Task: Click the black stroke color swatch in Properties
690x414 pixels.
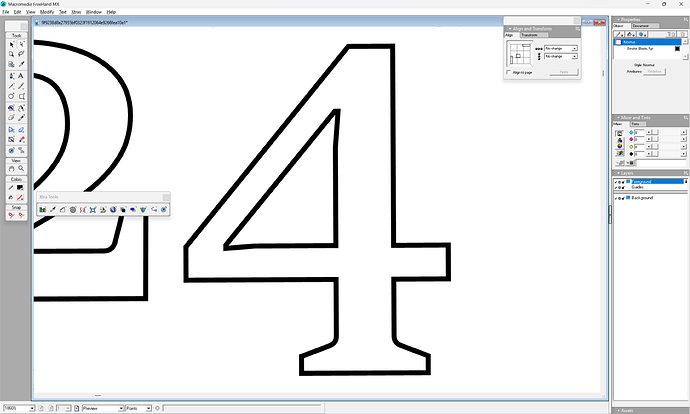Action: 677,48
